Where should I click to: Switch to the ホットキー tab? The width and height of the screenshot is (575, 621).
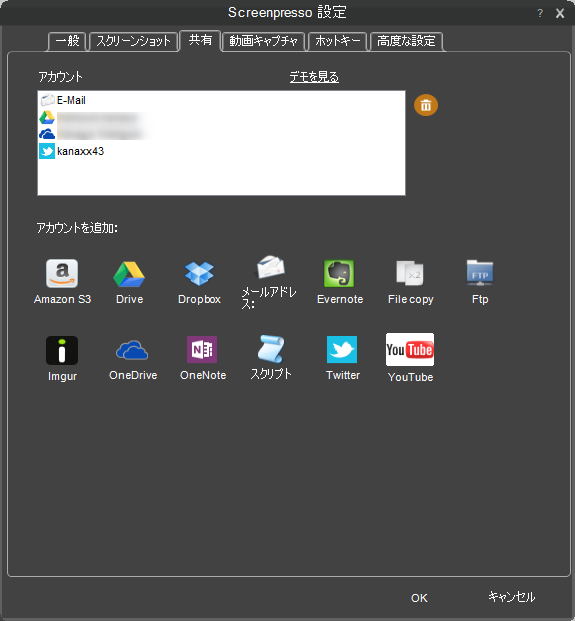click(x=337, y=41)
